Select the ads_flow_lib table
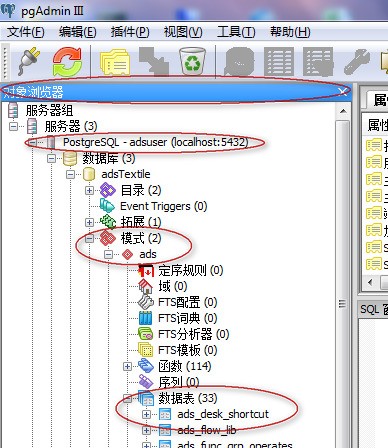 (x=207, y=430)
